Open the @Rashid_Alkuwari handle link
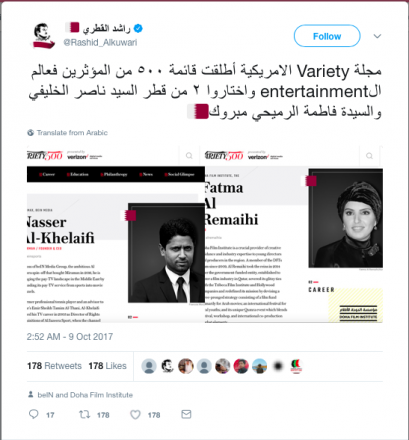 pos(100,43)
